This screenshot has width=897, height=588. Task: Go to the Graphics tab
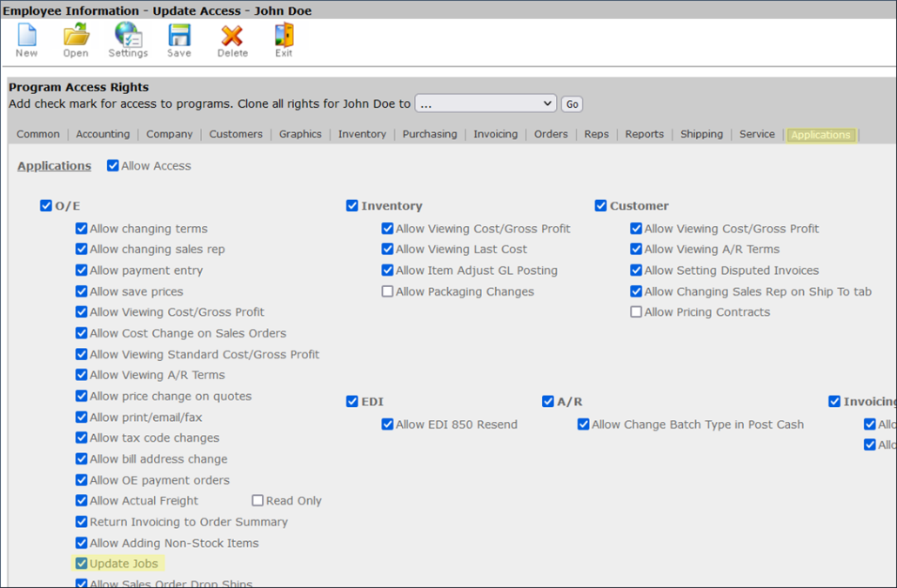(x=300, y=134)
